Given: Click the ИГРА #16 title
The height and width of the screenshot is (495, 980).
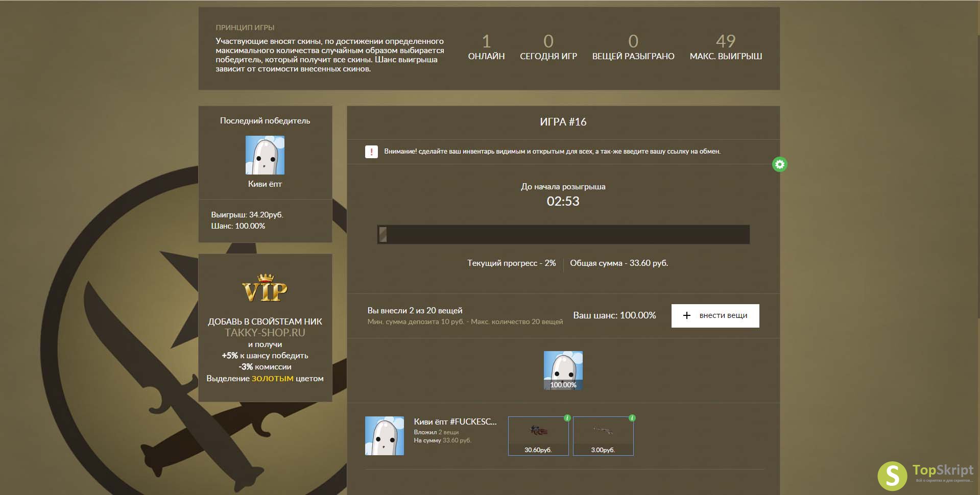Looking at the screenshot, I should [x=563, y=122].
